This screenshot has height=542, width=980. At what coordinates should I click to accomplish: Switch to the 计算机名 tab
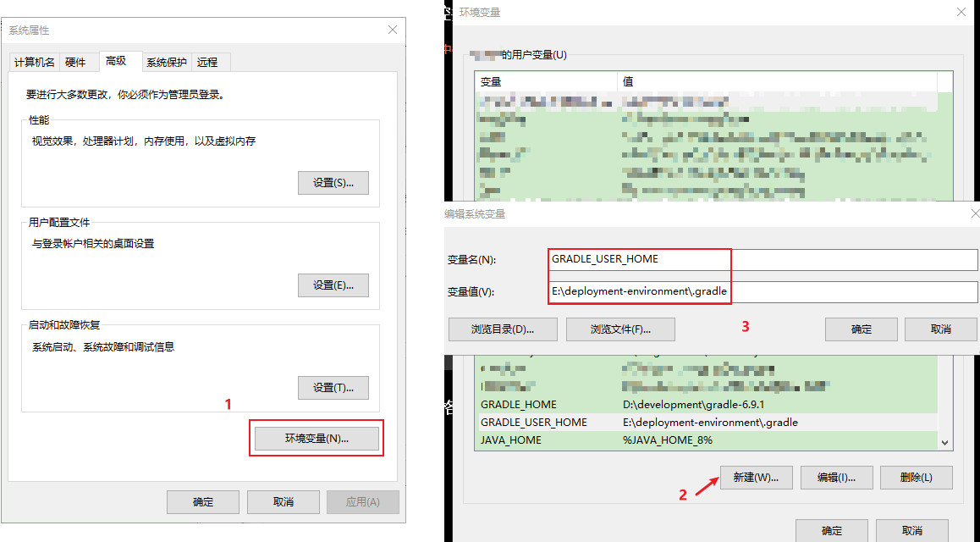pos(35,62)
